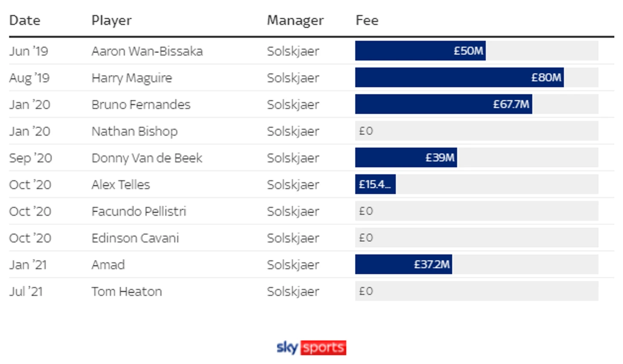Click the Date column header
Image resolution: width=623 pixels, height=364 pixels.
coord(25,20)
